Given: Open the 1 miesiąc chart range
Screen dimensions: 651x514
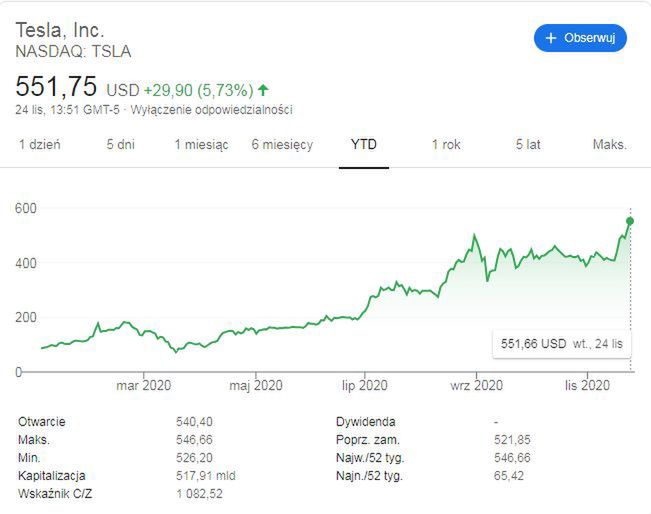Looking at the screenshot, I should pos(201,145).
